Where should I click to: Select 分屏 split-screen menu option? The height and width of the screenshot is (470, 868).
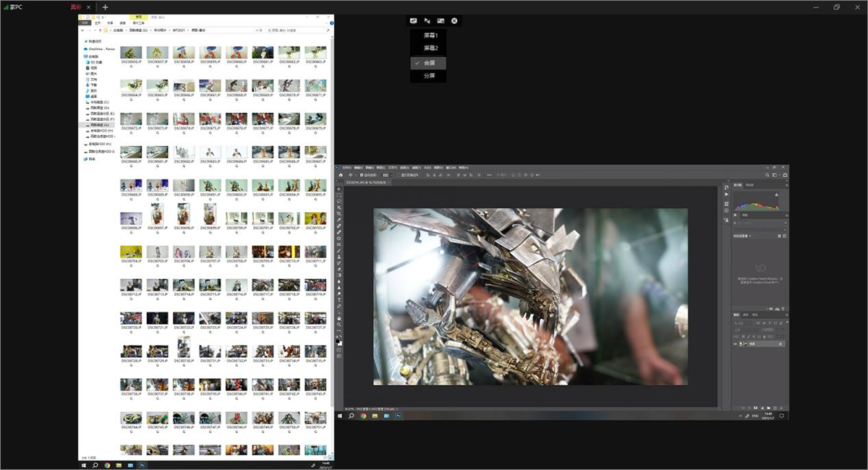430,75
